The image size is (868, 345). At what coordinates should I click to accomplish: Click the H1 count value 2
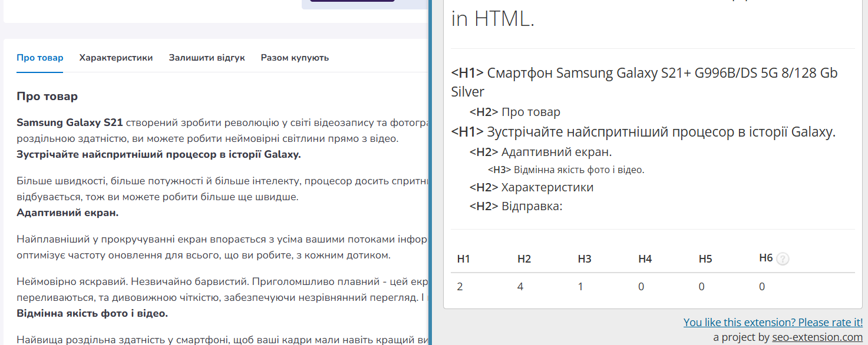click(x=460, y=287)
